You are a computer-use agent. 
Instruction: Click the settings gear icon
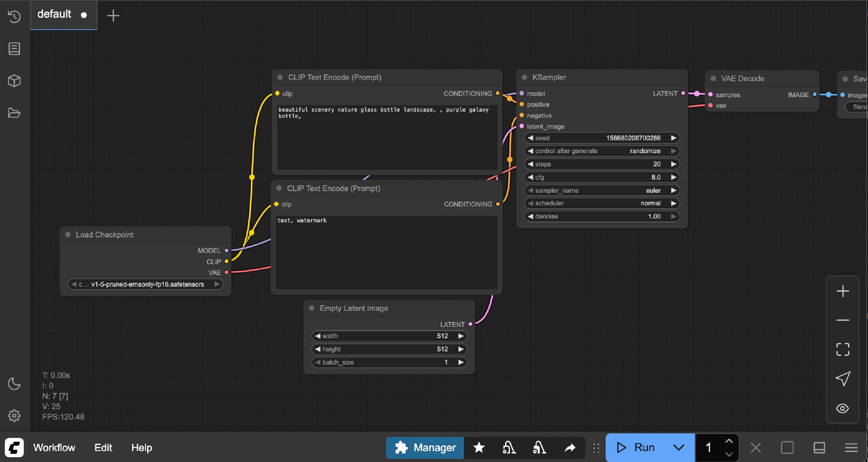(14, 415)
